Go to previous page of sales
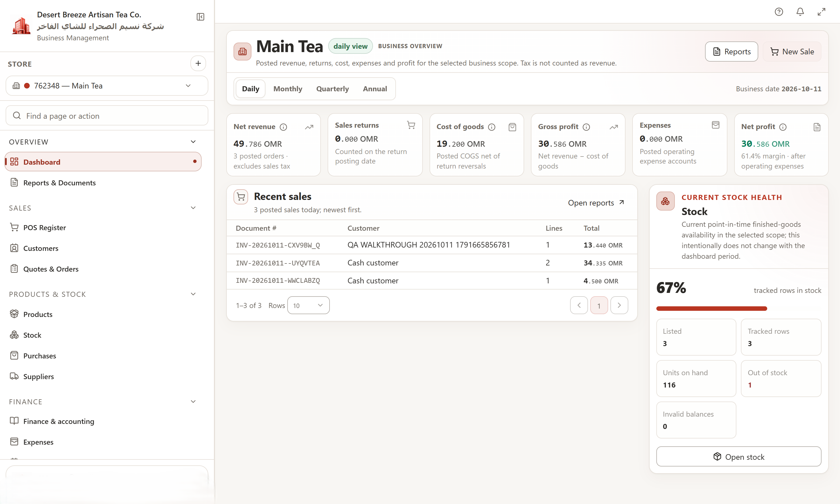 579,305
